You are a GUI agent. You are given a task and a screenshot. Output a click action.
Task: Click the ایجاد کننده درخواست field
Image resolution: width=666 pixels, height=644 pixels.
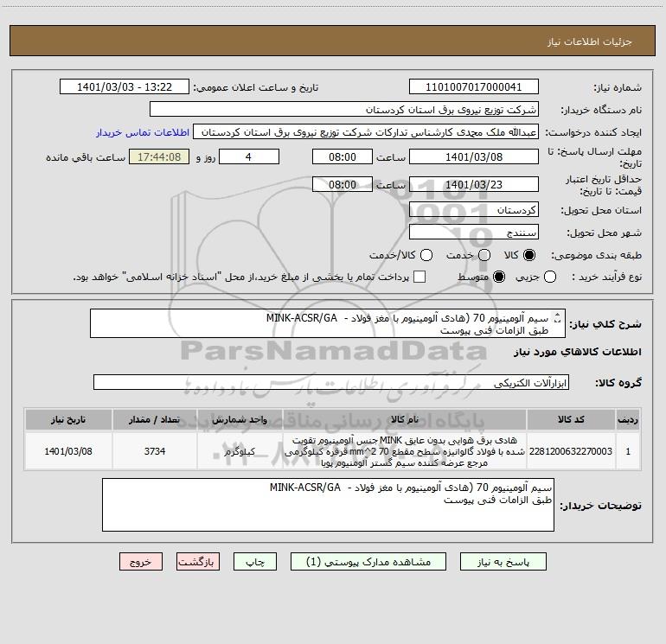point(366,132)
